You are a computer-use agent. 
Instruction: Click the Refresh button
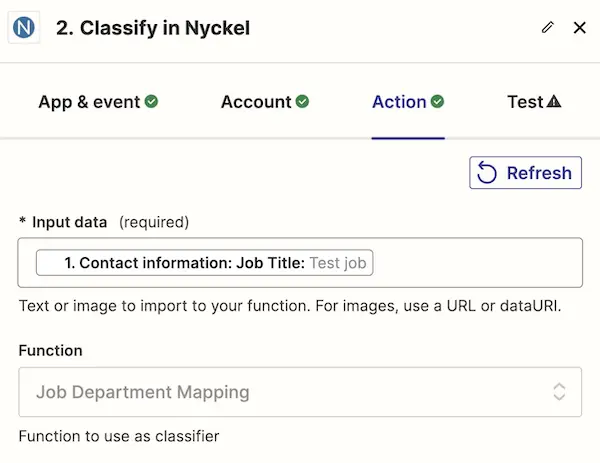point(525,173)
